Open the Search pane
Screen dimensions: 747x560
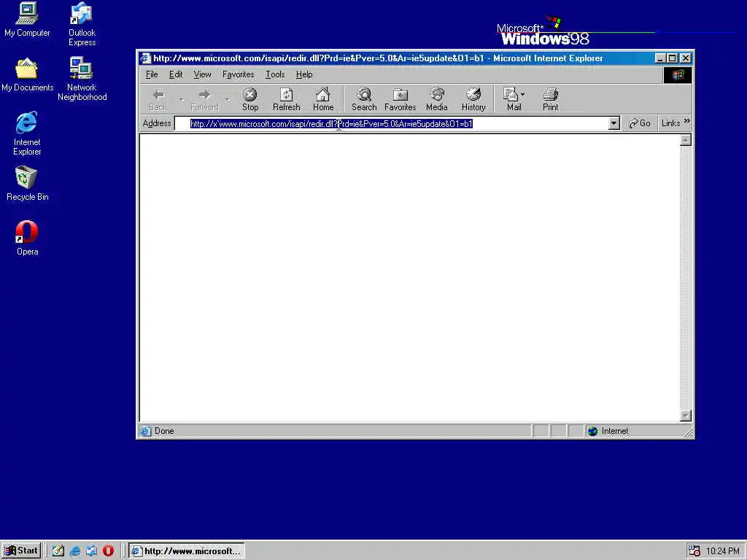[364, 100]
